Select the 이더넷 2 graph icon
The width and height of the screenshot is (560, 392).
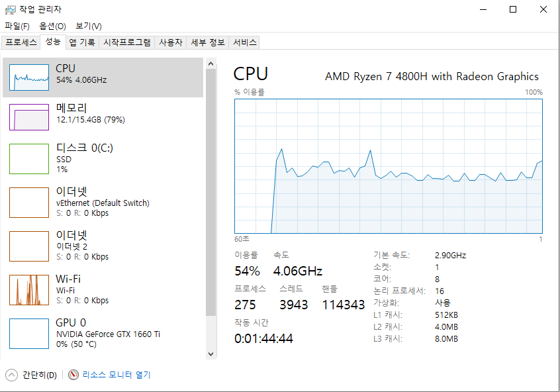coord(29,246)
